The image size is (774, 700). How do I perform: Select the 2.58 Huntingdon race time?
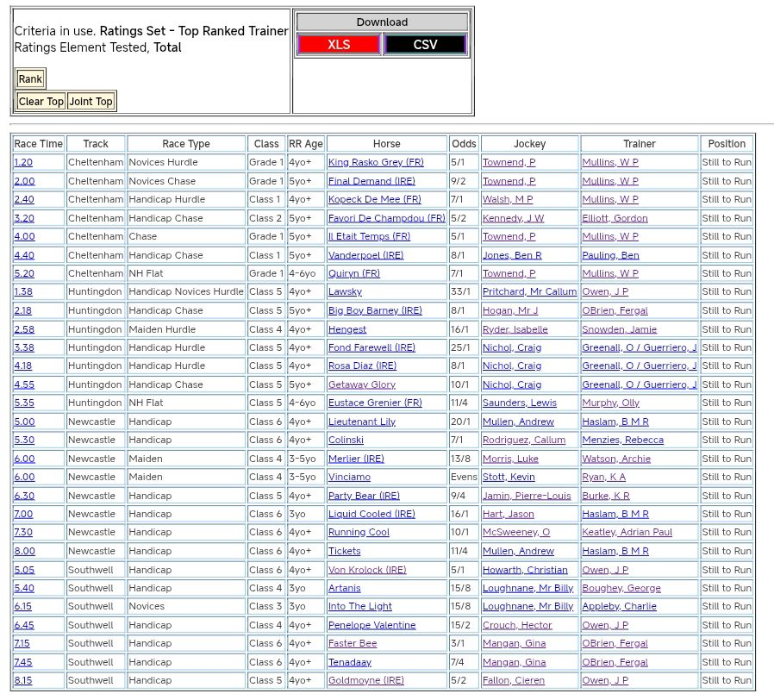(x=24, y=329)
